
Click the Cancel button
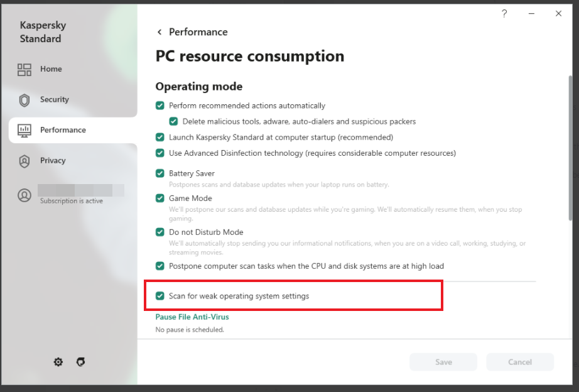[520, 362]
